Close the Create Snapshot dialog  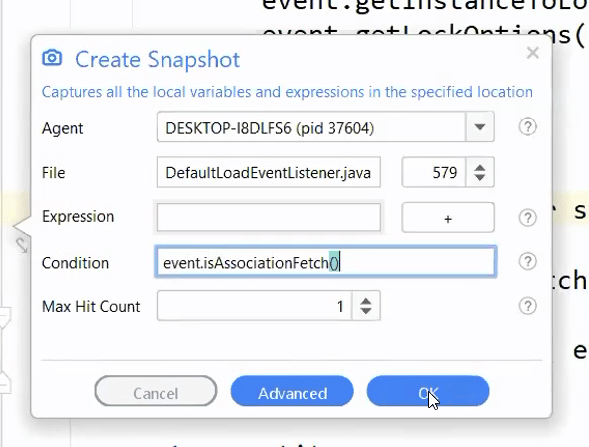point(533,53)
